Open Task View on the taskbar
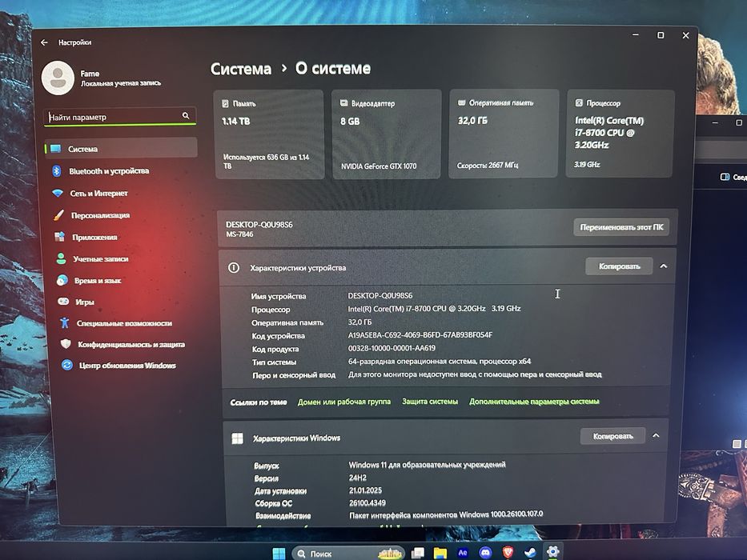This screenshot has height=560, width=747. tap(418, 553)
